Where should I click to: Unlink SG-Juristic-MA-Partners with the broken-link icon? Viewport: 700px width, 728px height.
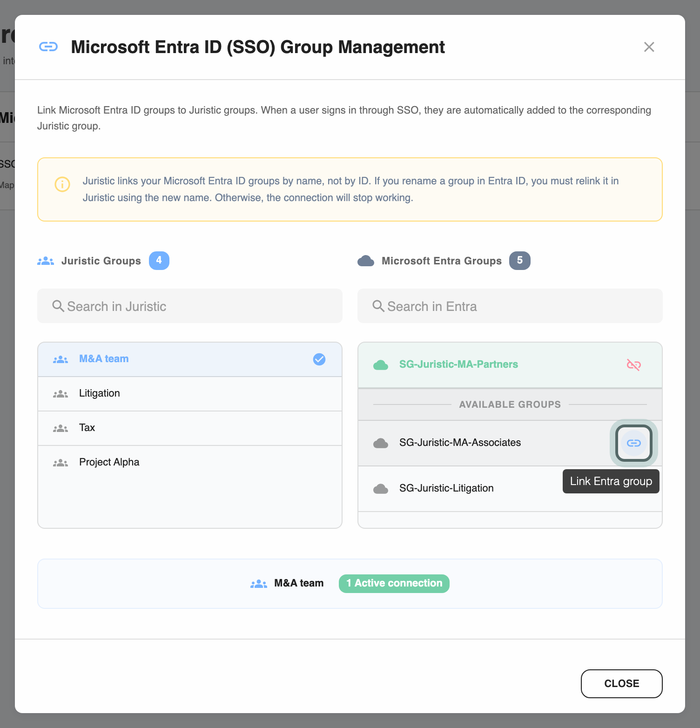coord(634,365)
